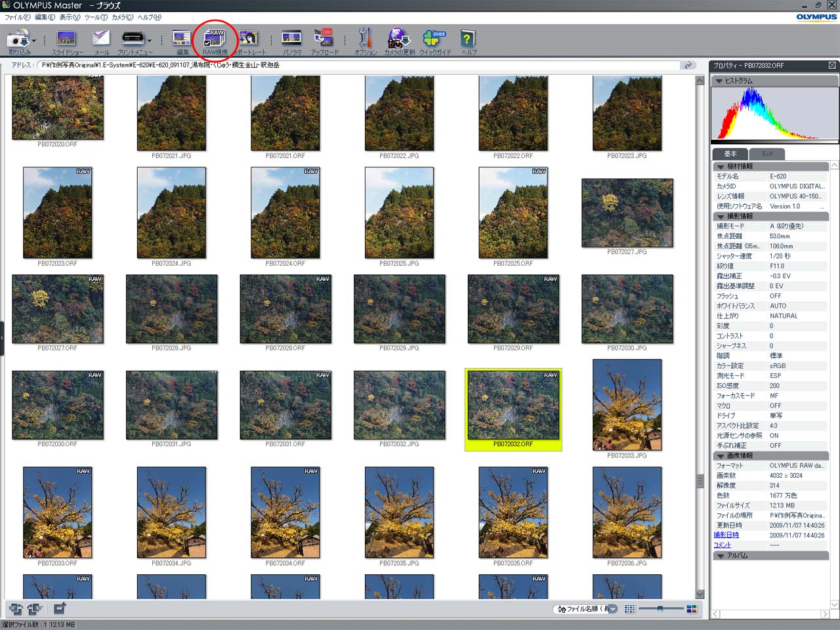Click the YouTube Upload (アップロード) icon
Image resolution: width=840 pixels, height=630 pixels.
click(x=324, y=39)
